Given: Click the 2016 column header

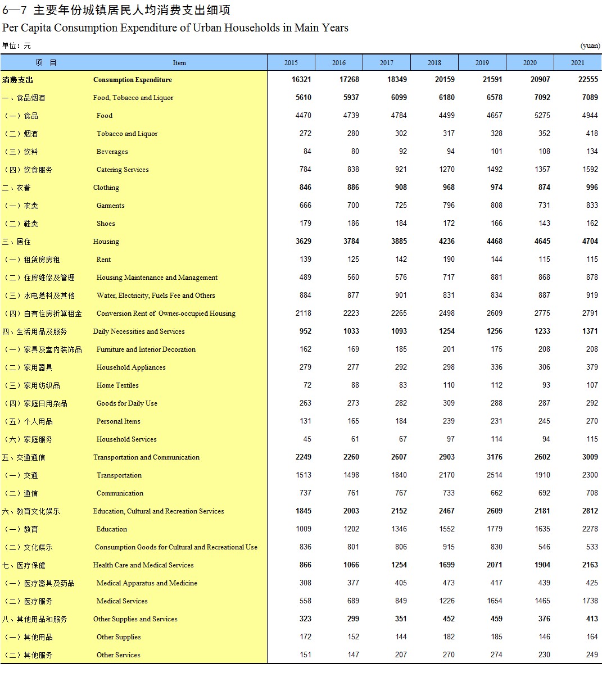Looking at the screenshot, I should coord(339,62).
